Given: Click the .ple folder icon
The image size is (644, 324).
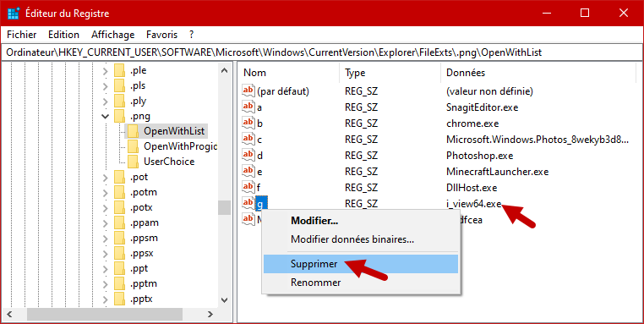Looking at the screenshot, I should (x=119, y=71).
